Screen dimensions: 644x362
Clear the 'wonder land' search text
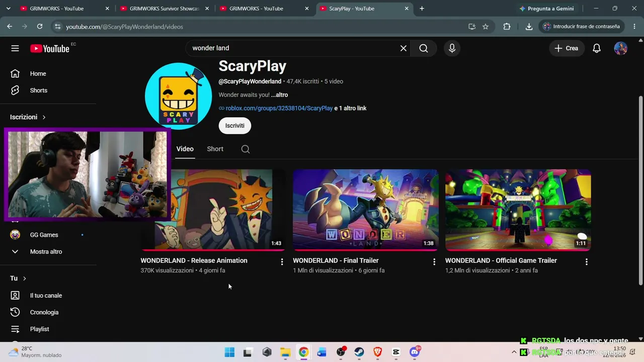click(403, 48)
